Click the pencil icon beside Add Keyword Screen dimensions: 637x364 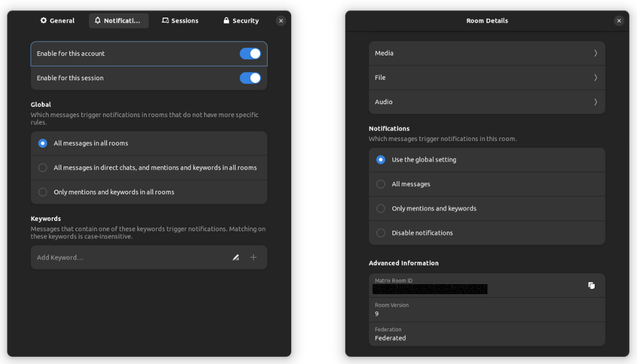pos(235,257)
